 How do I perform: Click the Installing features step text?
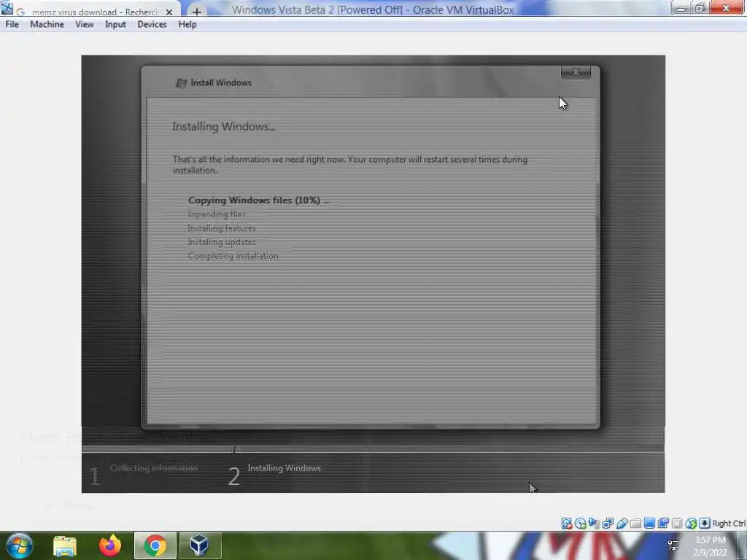pyautogui.click(x=222, y=228)
